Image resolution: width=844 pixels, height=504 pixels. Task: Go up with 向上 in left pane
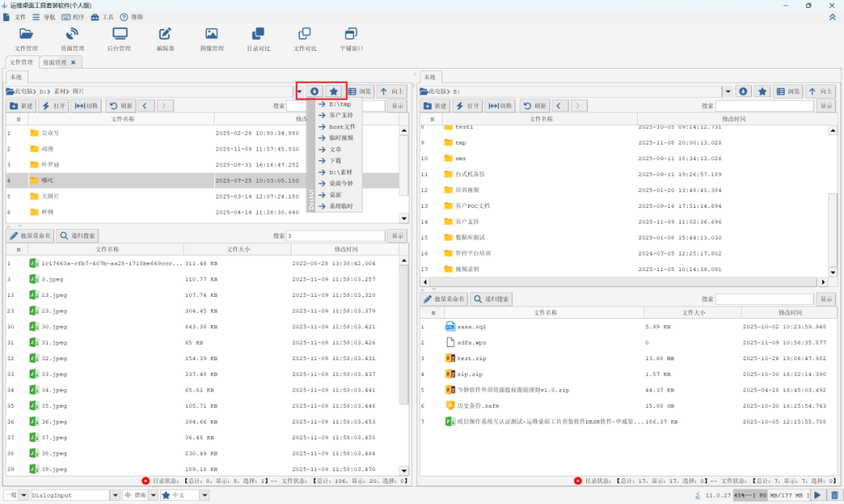coord(392,91)
